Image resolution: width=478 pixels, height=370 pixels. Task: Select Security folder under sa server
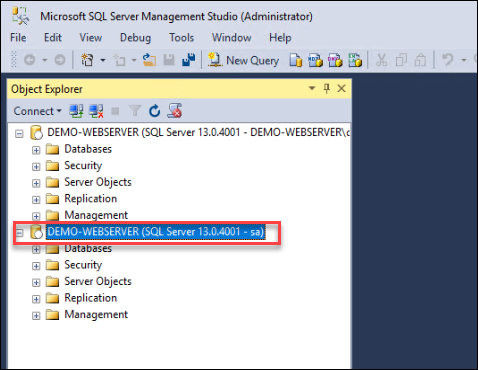click(x=83, y=265)
